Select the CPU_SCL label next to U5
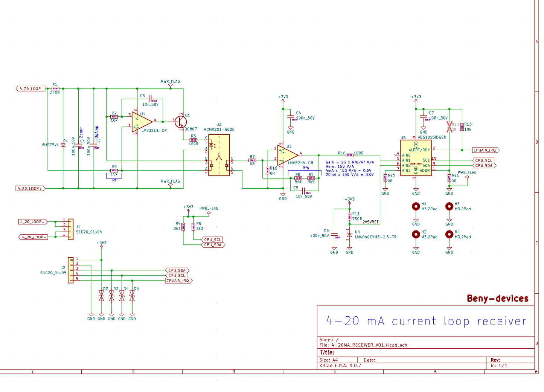This screenshot has width=544, height=392. coord(484,160)
